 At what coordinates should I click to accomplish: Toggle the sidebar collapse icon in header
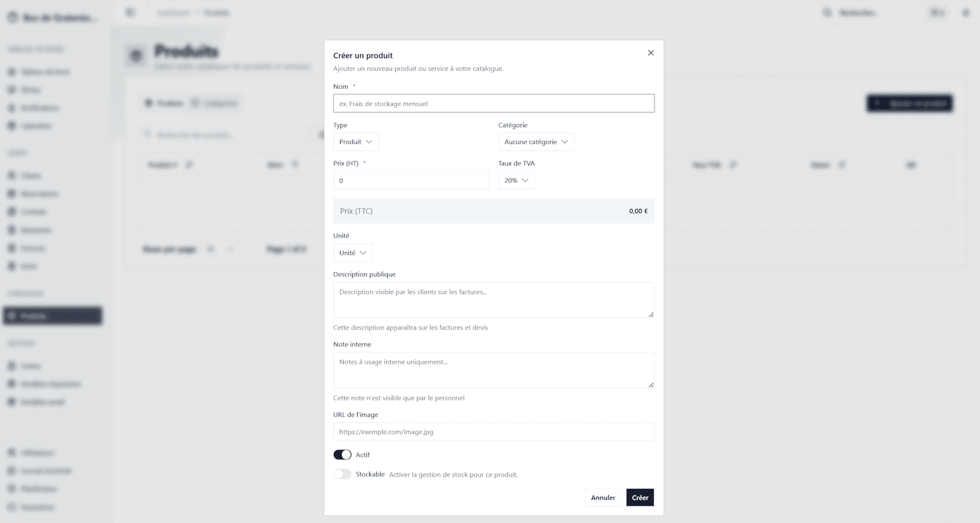click(x=130, y=12)
